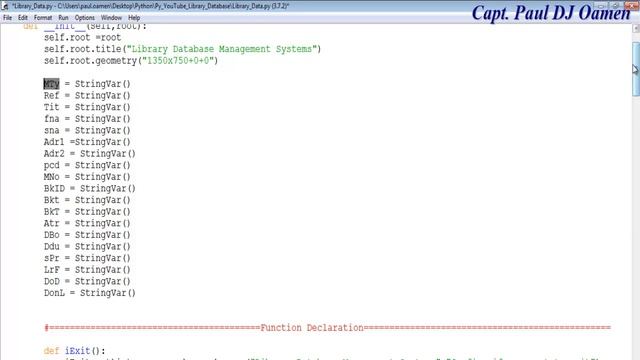Click the scrollbar up arrow
The height and width of the screenshot is (360, 640).
click(x=636, y=29)
